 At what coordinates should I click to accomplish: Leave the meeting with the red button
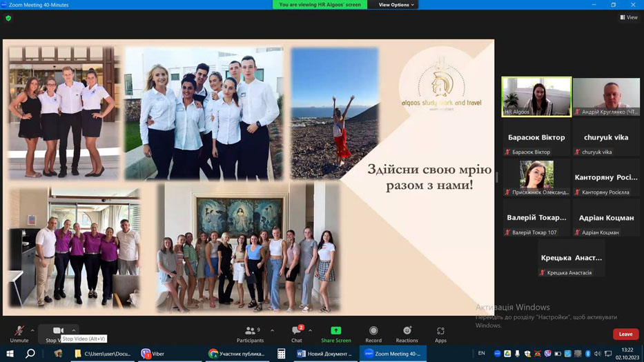pos(625,334)
